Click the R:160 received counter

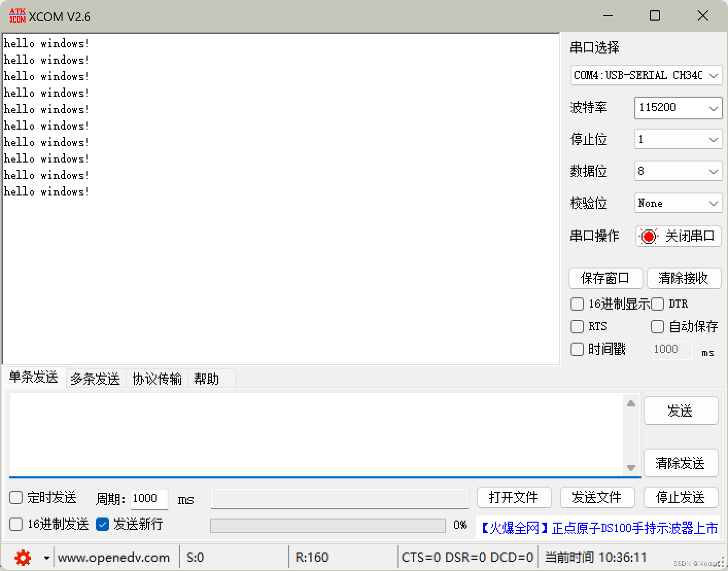[312, 558]
